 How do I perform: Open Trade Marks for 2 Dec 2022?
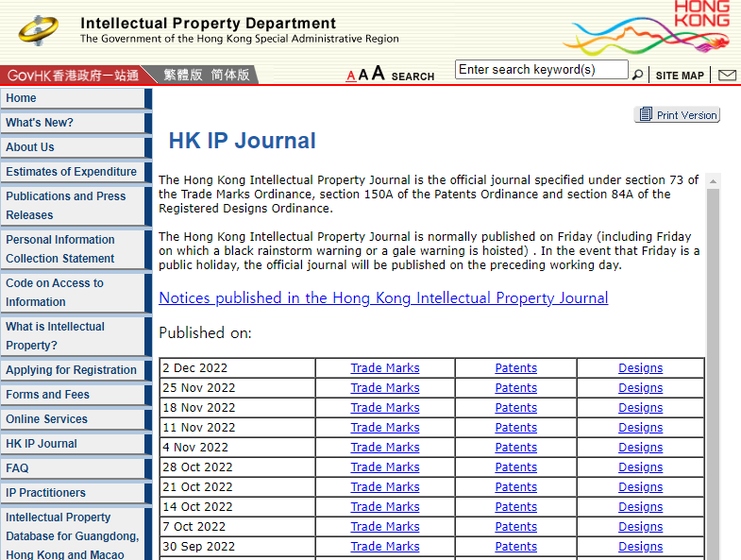(385, 368)
